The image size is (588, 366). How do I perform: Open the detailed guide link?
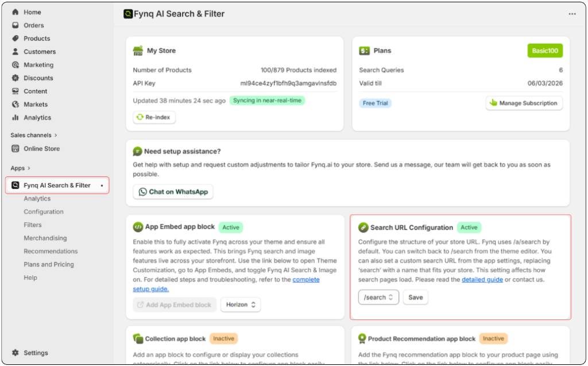point(482,279)
